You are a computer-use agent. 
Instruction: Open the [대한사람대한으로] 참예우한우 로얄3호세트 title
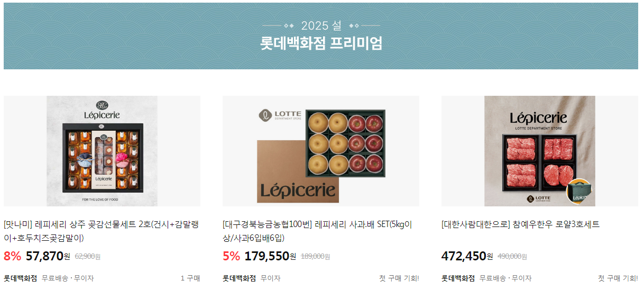tap(521, 224)
